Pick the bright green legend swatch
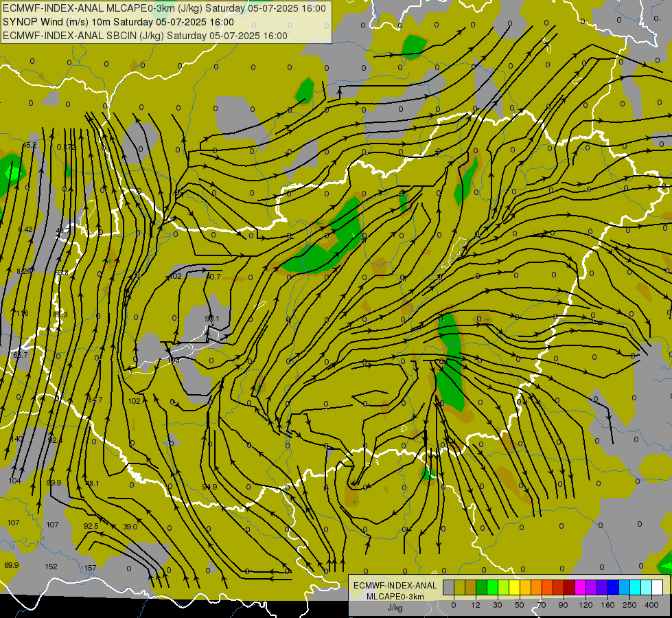This screenshot has width=672, height=618. pos(493,587)
